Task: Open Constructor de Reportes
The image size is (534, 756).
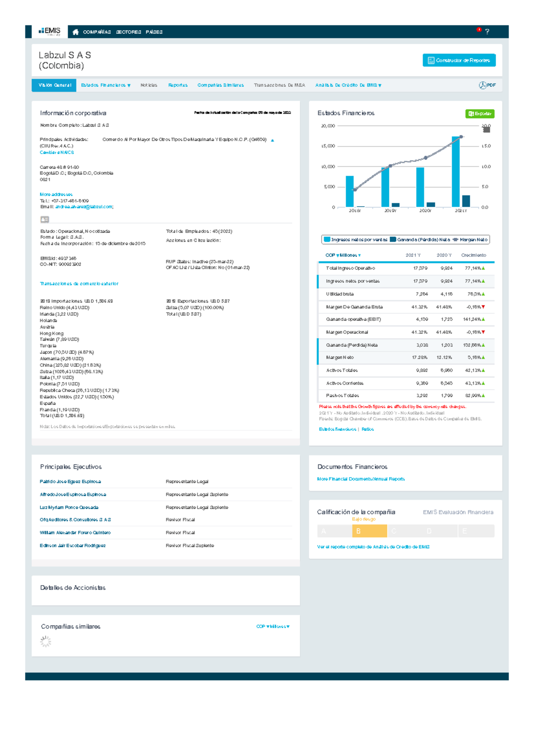Action: pos(459,60)
